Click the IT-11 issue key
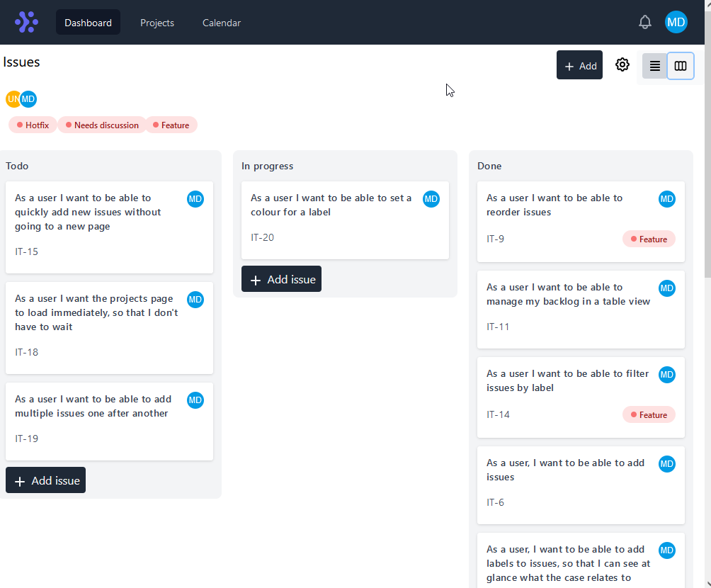711x588 pixels. click(x=497, y=327)
